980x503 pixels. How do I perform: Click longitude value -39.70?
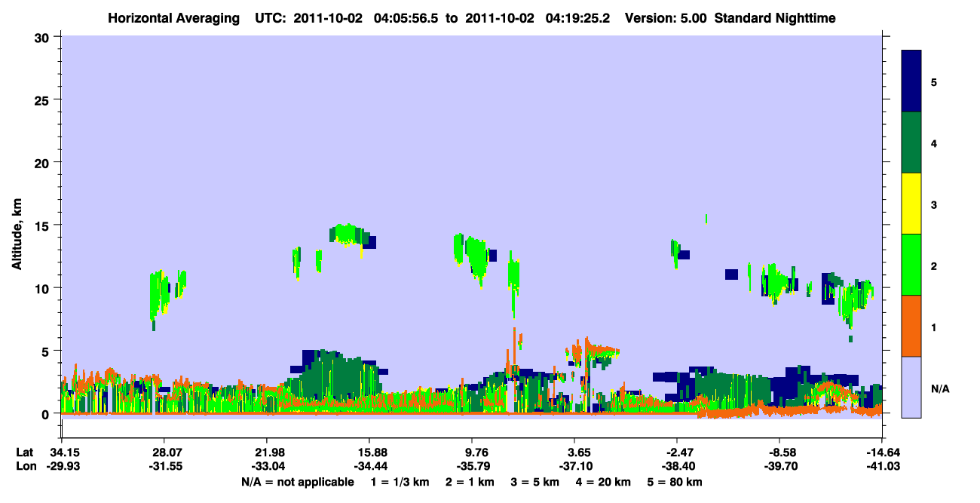[779, 466]
